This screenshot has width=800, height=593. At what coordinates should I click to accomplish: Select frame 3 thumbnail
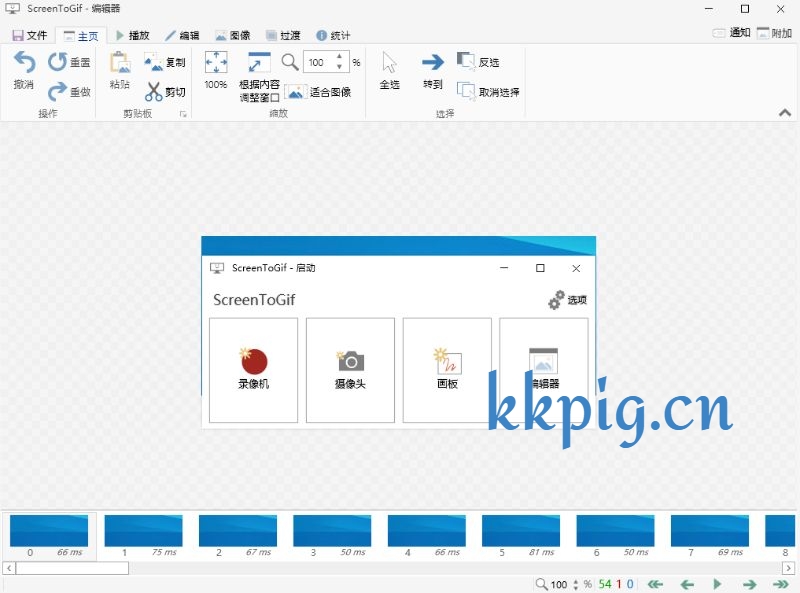point(332,536)
